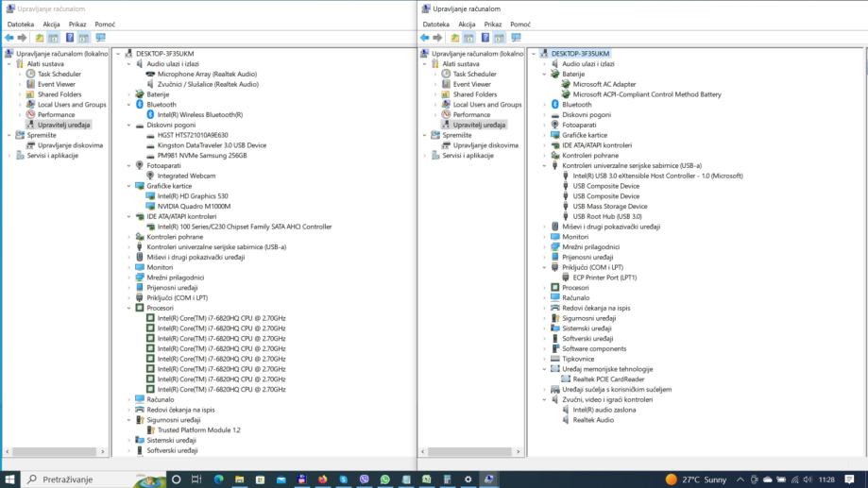868x488 pixels.
Task: Expand Sistemski uređaji in right window
Action: [545, 328]
